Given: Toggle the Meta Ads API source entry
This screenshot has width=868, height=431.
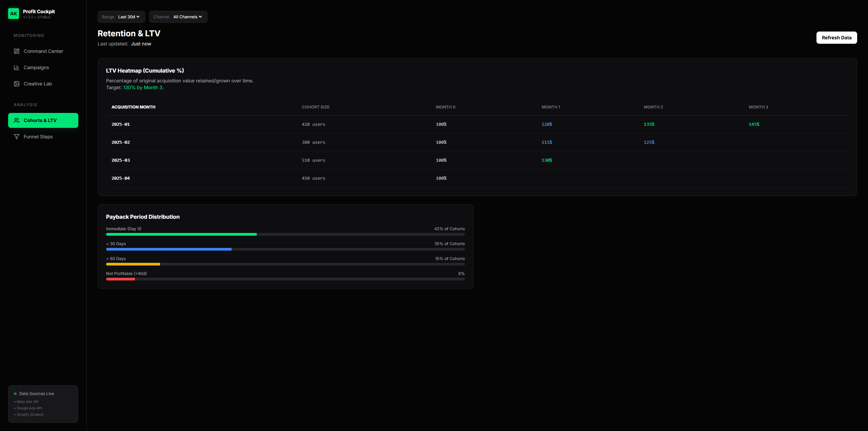Looking at the screenshot, I should click(x=27, y=401).
